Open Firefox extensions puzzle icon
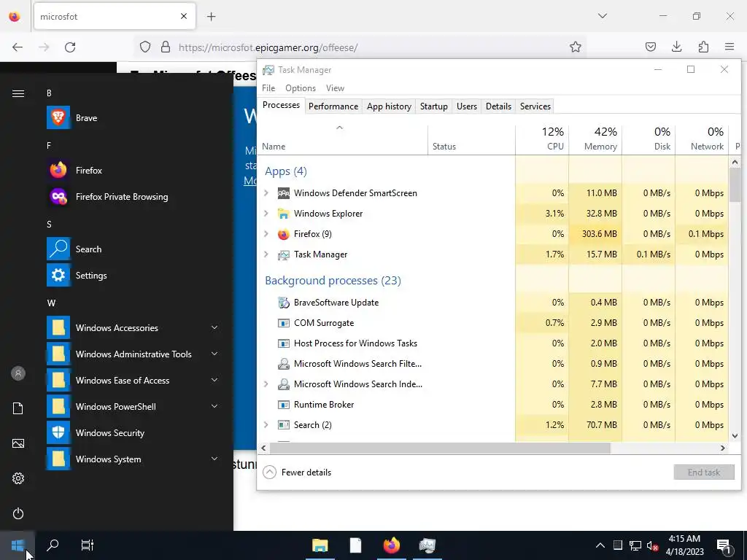 703,47
